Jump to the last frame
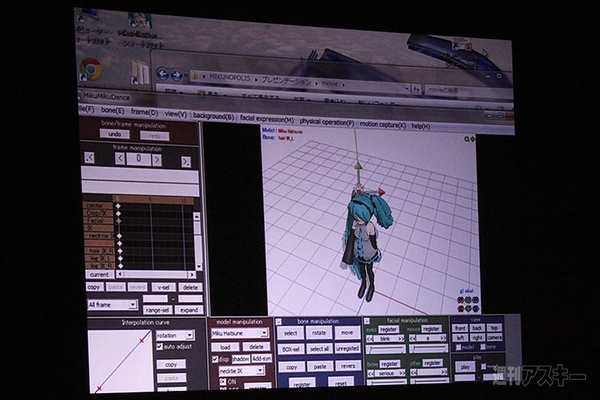 (186, 162)
